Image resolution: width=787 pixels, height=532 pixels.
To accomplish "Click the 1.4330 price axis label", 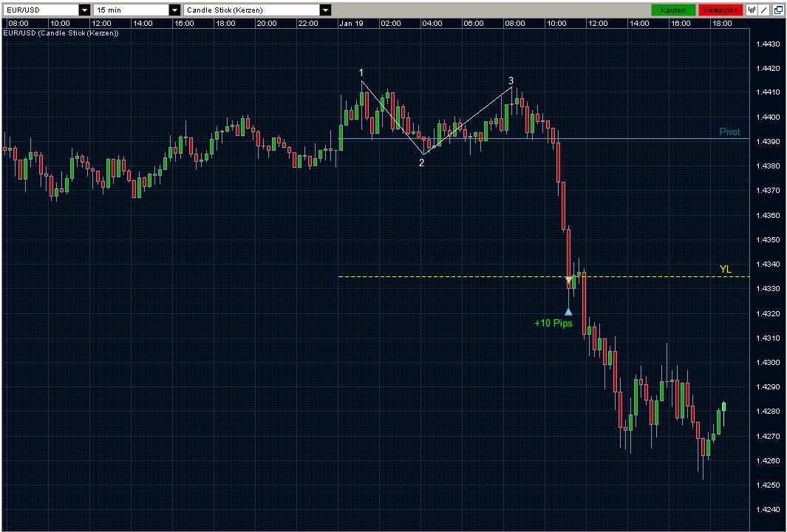I will (768, 289).
